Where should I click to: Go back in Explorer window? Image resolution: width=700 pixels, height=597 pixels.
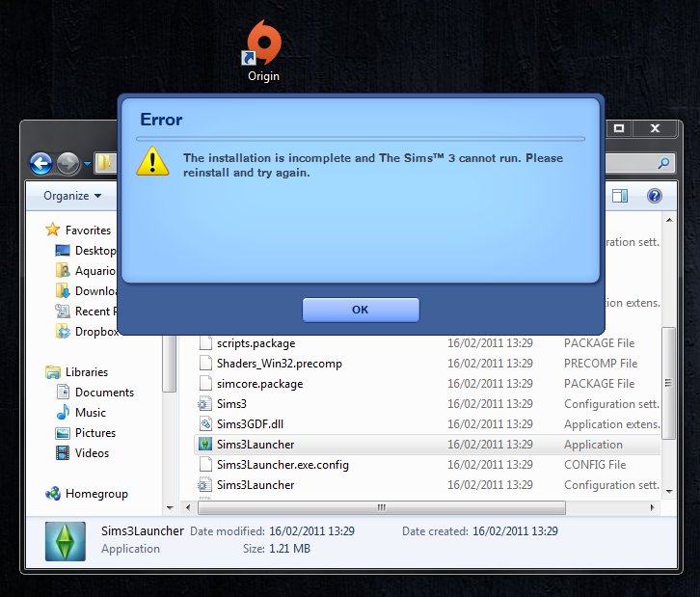(41, 163)
